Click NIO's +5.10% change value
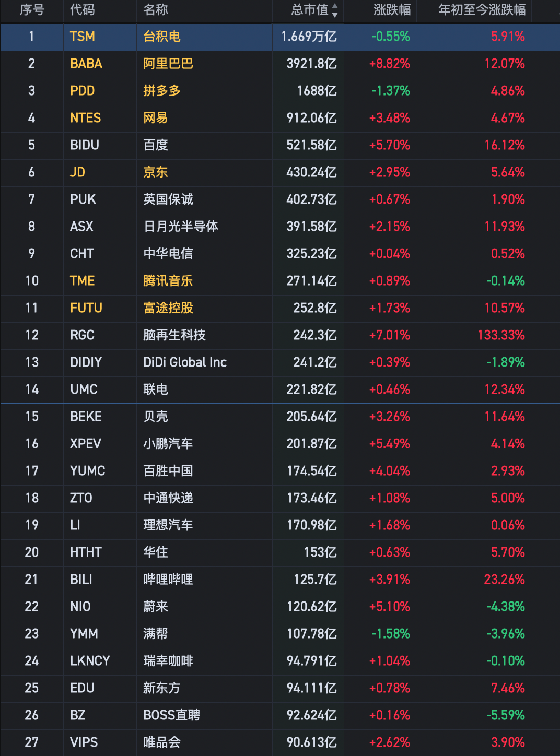560x756 pixels. [389, 607]
